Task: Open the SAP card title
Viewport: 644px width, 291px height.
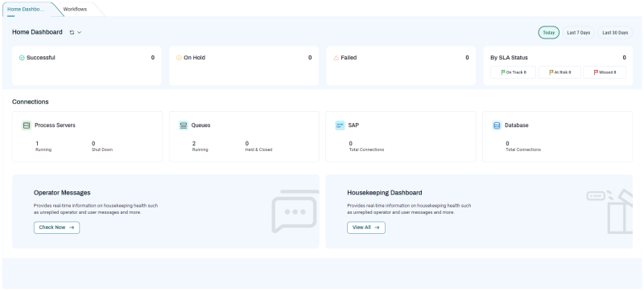Action: [353, 125]
